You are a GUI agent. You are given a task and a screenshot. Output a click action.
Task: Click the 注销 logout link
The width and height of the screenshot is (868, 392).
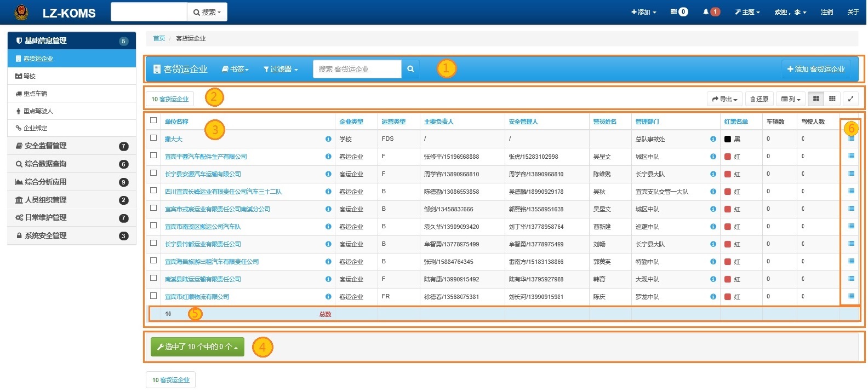click(827, 12)
